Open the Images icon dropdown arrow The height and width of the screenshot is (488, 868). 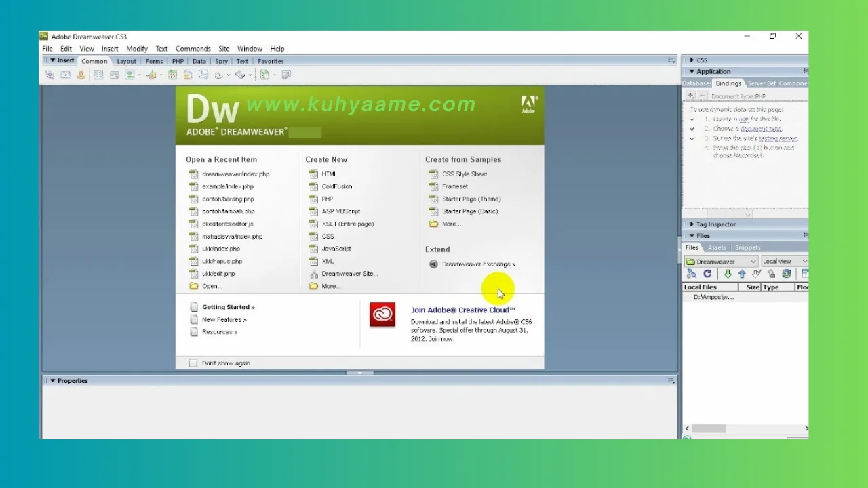139,75
